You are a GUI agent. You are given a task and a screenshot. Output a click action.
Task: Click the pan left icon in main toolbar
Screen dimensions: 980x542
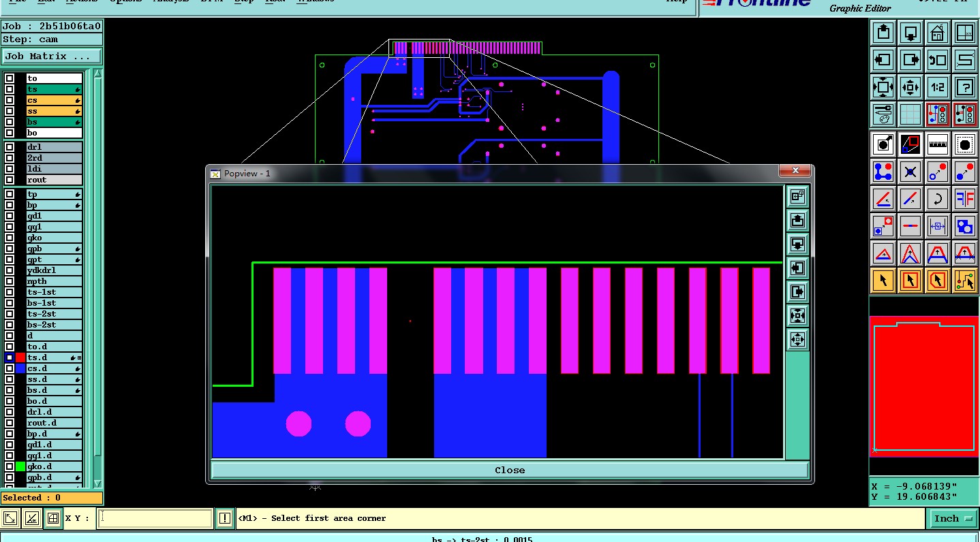pos(883,60)
